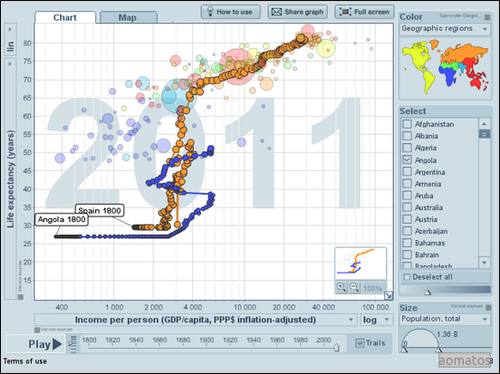The height and width of the screenshot is (374, 500).
Task: Toggle the Trails checkbox
Action: click(x=360, y=343)
